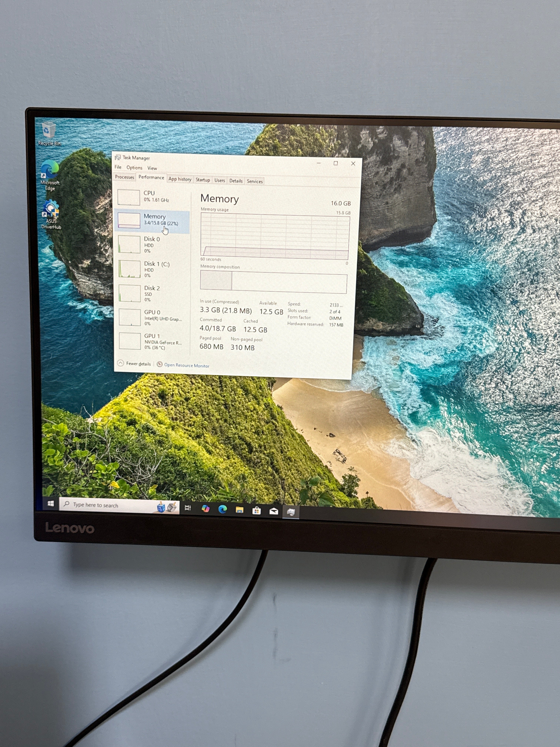Open the Options menu in Task Manager

pyautogui.click(x=134, y=167)
